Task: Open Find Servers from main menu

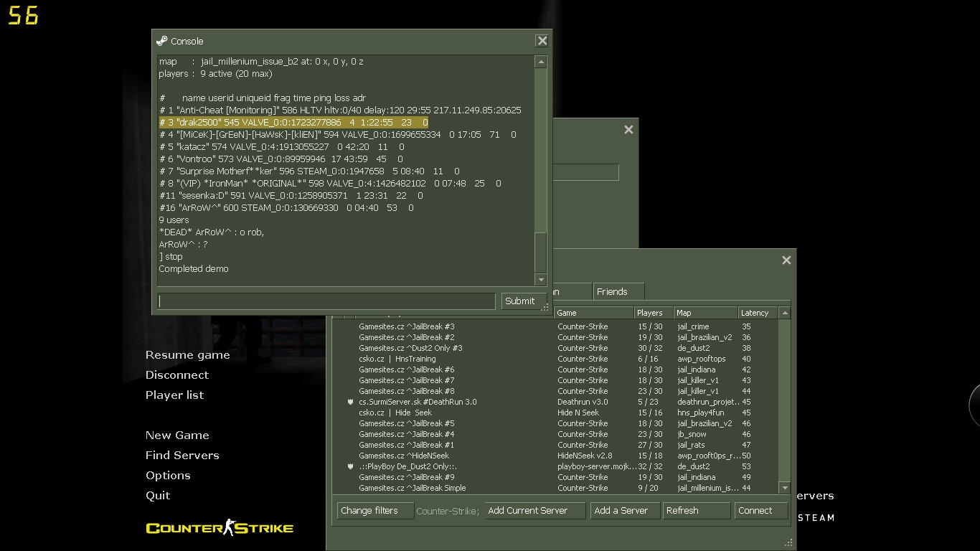Action: click(182, 456)
